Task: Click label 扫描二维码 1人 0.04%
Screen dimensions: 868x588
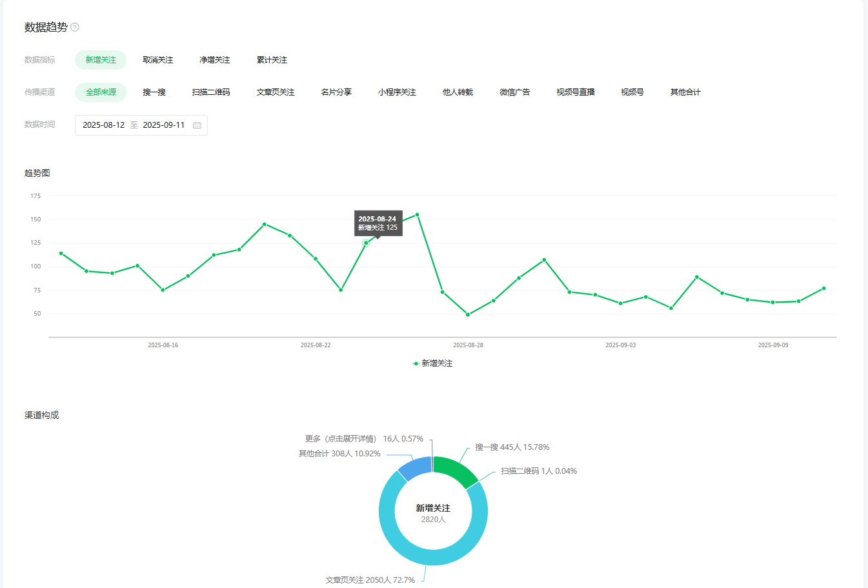Action: pyautogui.click(x=539, y=471)
